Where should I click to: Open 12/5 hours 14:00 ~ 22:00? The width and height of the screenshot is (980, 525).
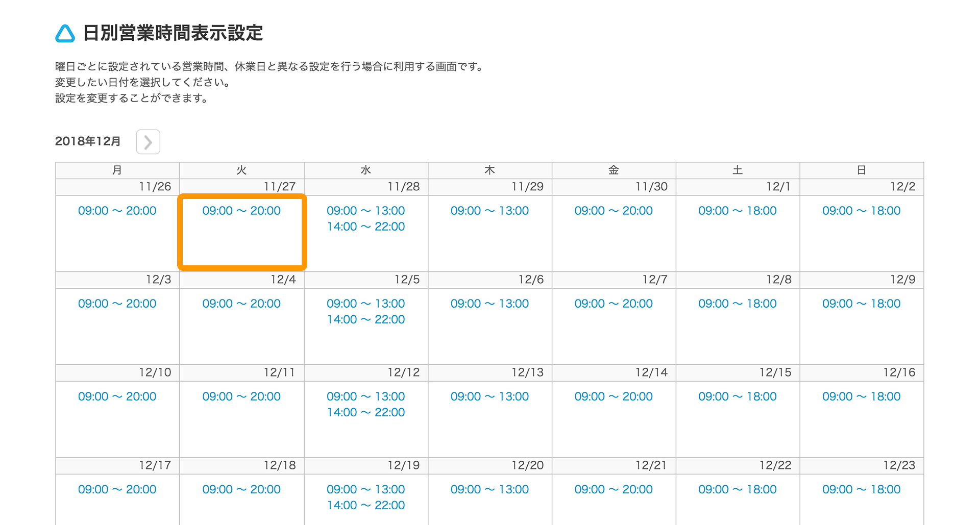(x=366, y=319)
